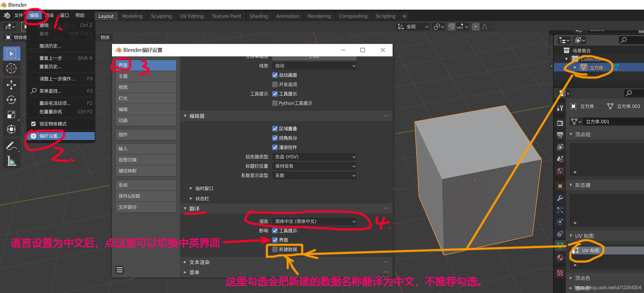Click 撤销 in the edit menu
Viewport: 644px width, 293px height.
click(x=61, y=25)
